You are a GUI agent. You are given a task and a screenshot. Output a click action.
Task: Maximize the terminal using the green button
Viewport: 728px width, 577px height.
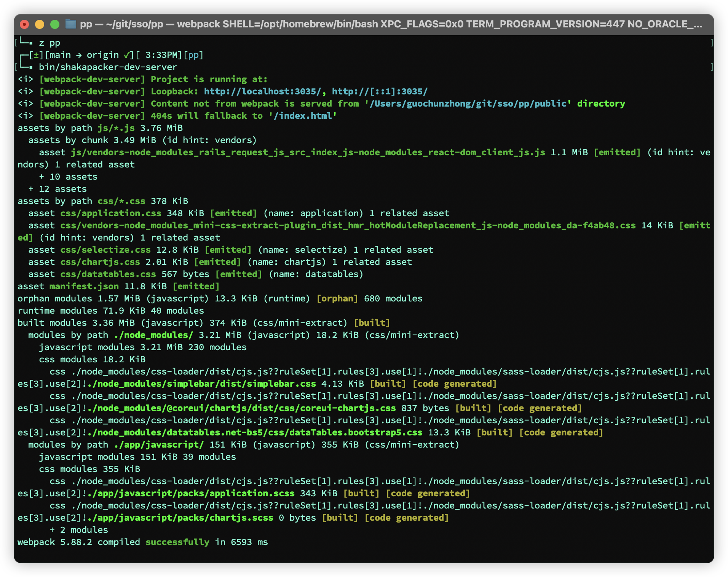(x=55, y=24)
